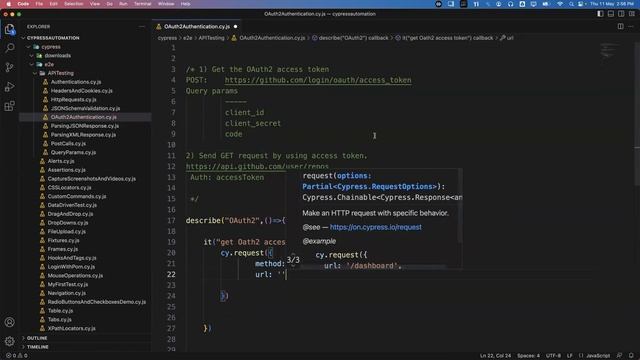
Task: Open the Explorer view in activity bar
Action: 9,29
